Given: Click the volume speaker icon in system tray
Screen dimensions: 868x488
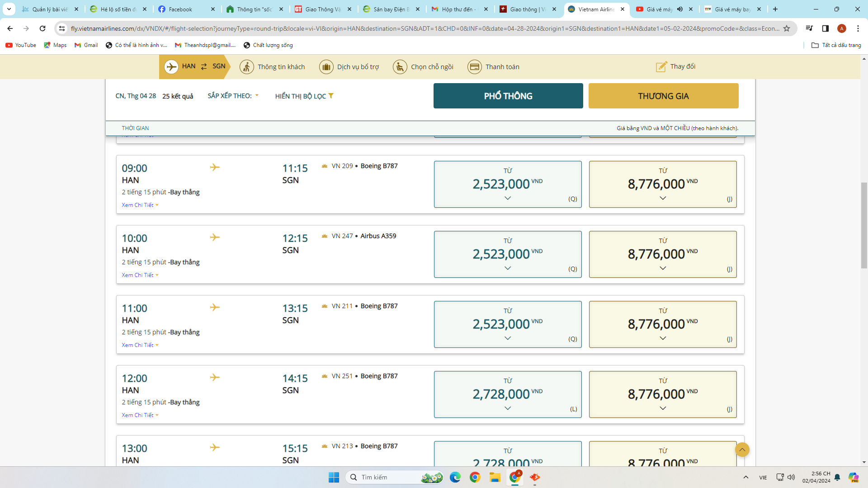Looking at the screenshot, I should click(x=791, y=477).
